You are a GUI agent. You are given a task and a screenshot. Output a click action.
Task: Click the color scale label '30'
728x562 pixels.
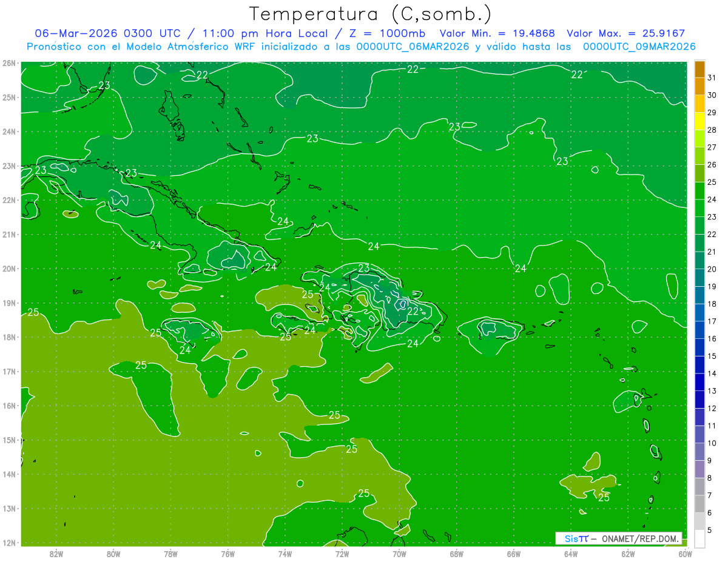click(712, 95)
